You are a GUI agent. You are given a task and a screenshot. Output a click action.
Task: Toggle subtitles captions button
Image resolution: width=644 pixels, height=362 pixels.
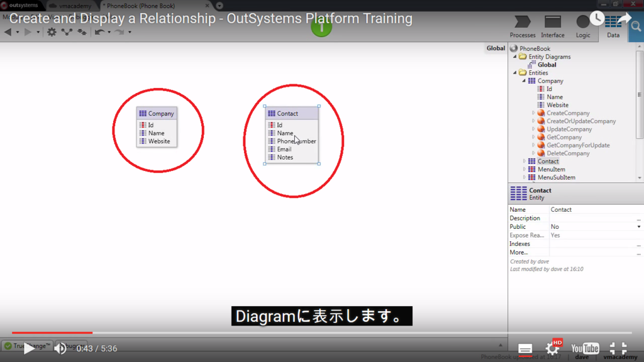525,349
